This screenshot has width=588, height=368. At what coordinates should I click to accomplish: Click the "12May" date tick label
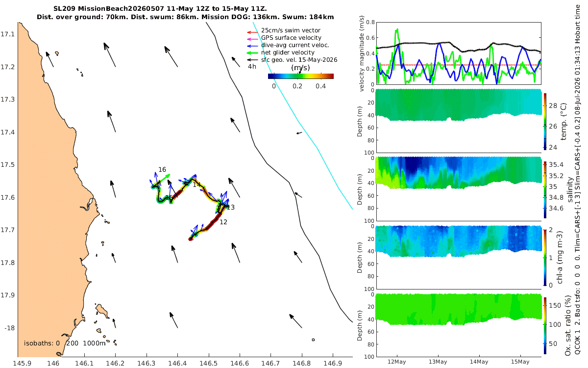pos(396,361)
